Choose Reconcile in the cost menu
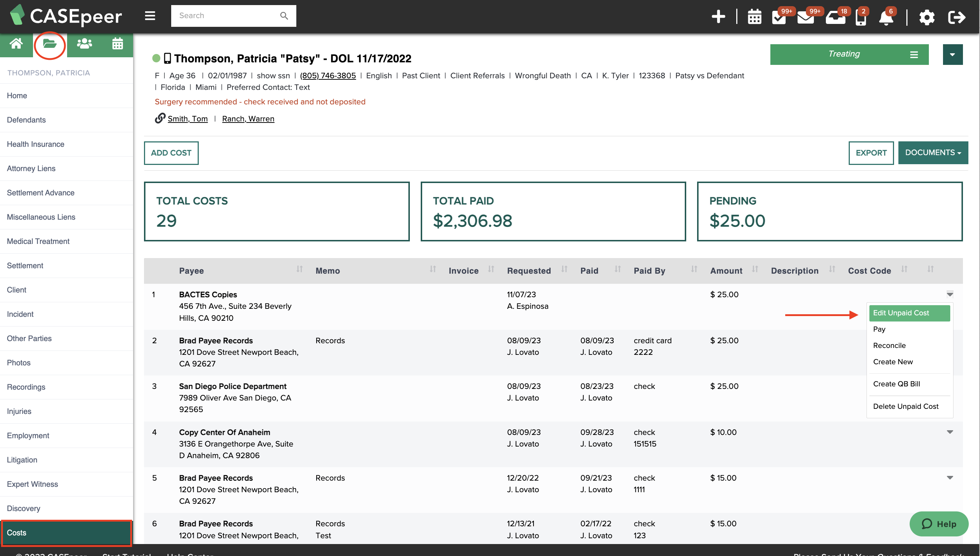Screen dimensions: 980x556 click(889, 345)
